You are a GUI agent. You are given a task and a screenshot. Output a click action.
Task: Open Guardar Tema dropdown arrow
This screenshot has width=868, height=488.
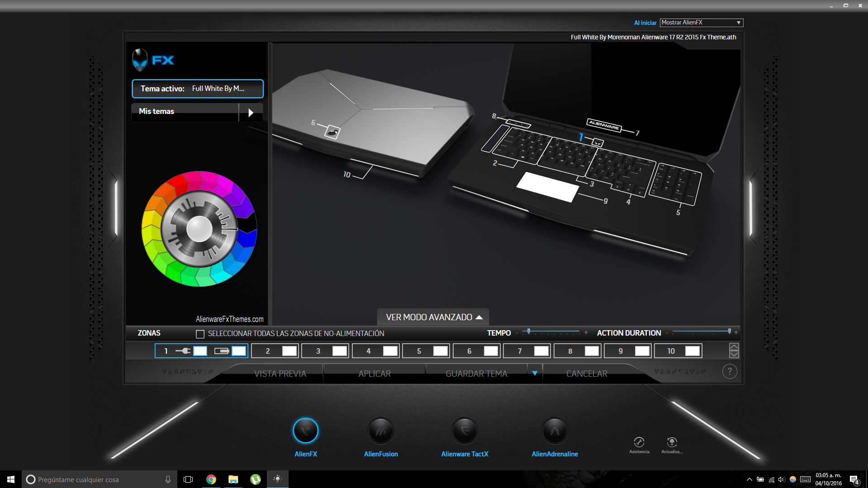point(535,373)
